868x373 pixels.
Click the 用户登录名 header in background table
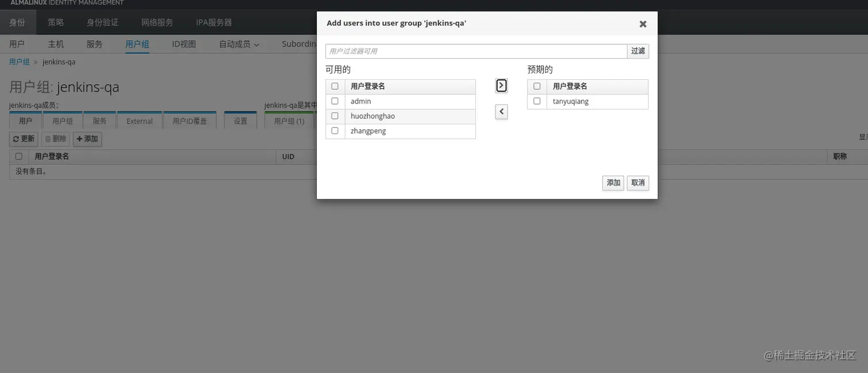(52, 156)
